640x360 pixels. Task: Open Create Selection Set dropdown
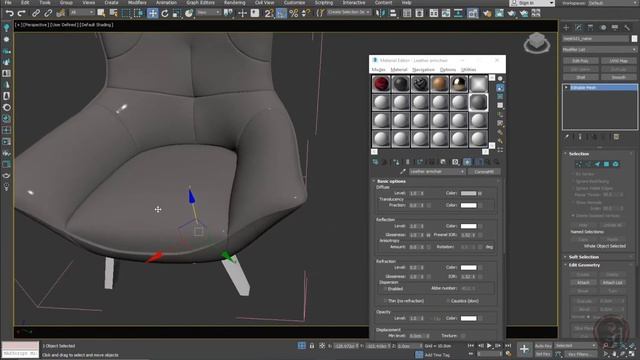click(349, 13)
